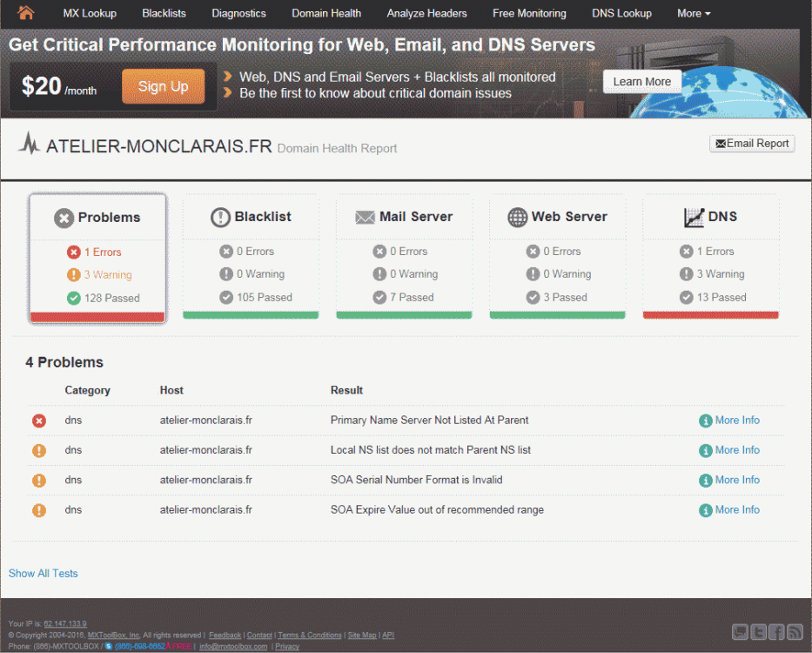Click the Mail Server envelope icon
The image size is (812, 653).
(x=365, y=218)
